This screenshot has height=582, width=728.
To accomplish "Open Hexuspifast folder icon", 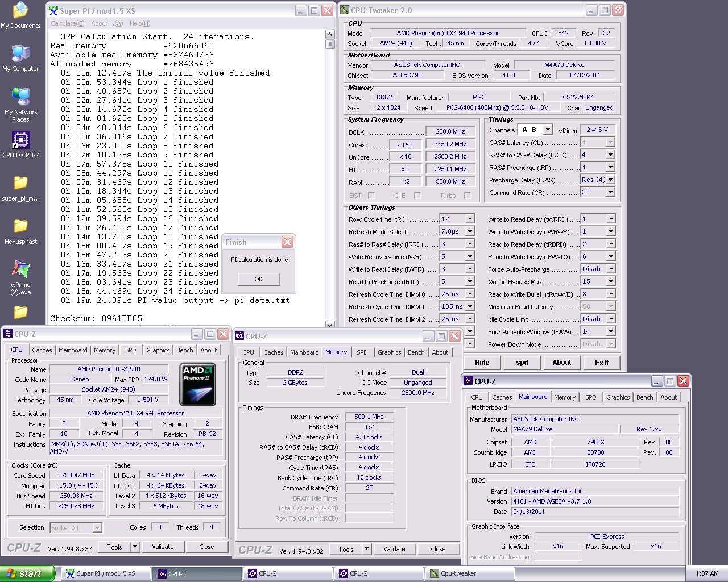I will click(x=20, y=231).
